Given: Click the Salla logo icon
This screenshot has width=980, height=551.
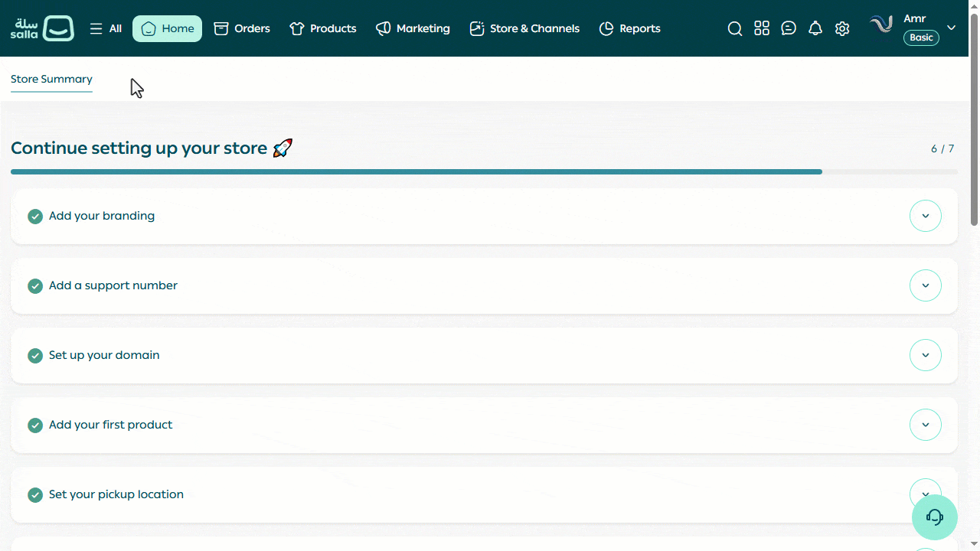Looking at the screenshot, I should (x=42, y=28).
